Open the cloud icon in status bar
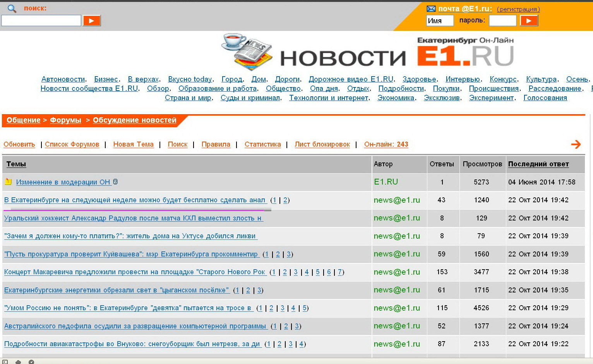The height and width of the screenshot is (364, 593). (18, 362)
